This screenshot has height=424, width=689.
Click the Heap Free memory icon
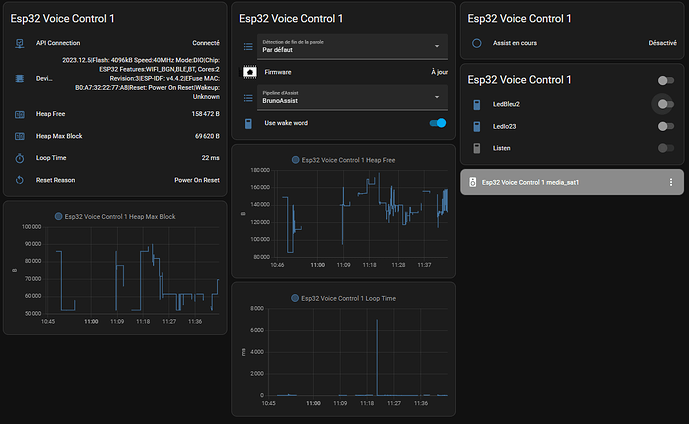(x=20, y=114)
